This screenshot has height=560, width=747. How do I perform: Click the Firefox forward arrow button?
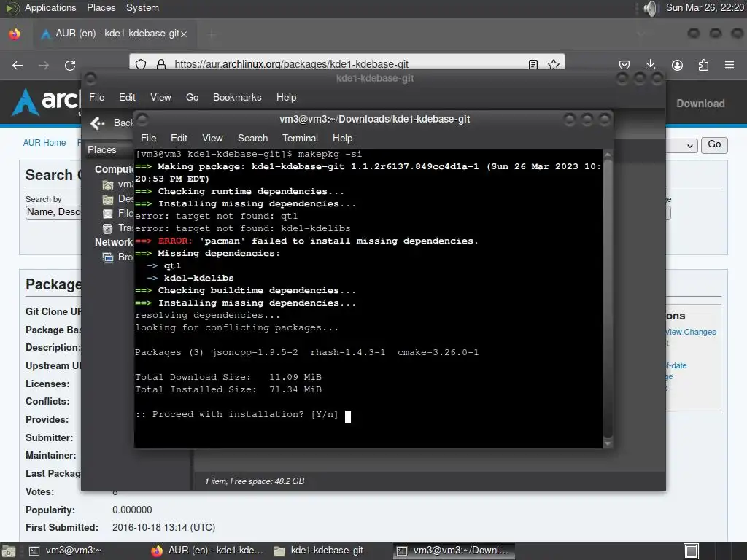(x=44, y=65)
